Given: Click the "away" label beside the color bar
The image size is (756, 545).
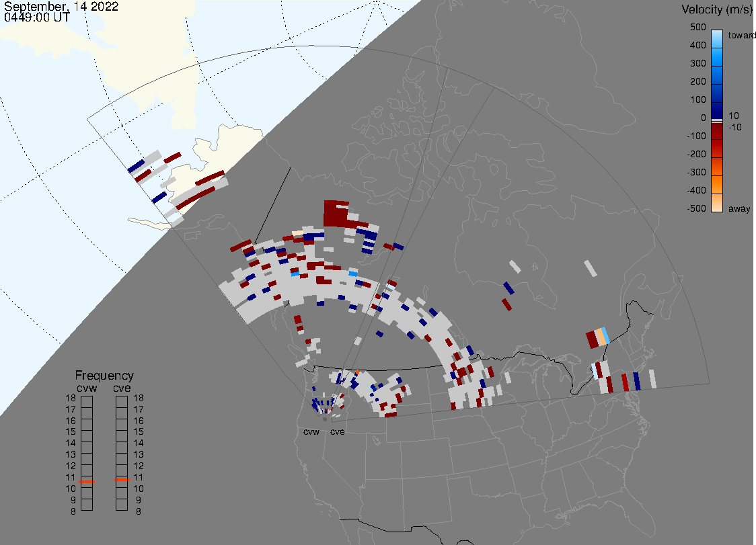Looking at the screenshot, I should pyautogui.click(x=739, y=208).
